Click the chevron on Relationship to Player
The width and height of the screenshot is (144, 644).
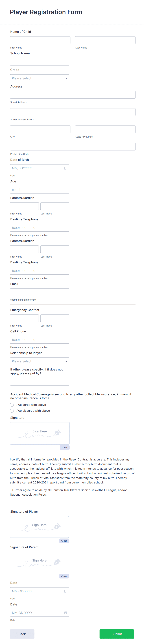tap(66, 361)
